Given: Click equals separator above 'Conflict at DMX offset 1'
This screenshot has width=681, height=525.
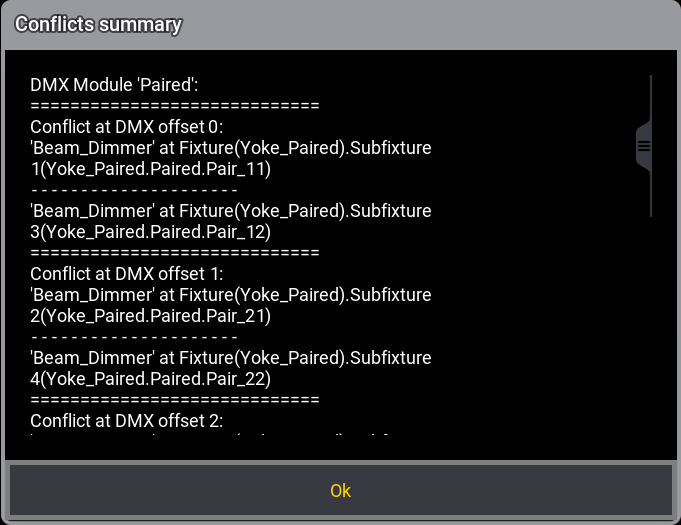Looking at the screenshot, I should [x=175, y=253].
